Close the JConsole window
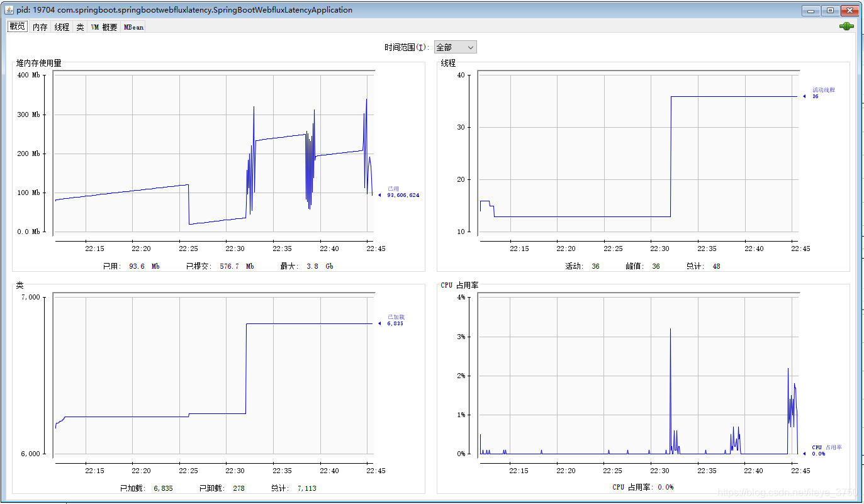The image size is (864, 504). [850, 11]
